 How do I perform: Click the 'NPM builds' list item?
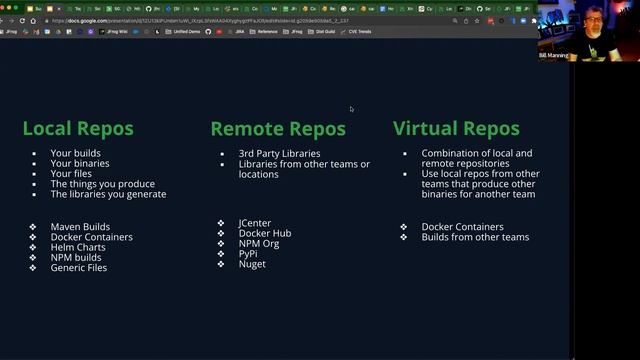[76, 257]
